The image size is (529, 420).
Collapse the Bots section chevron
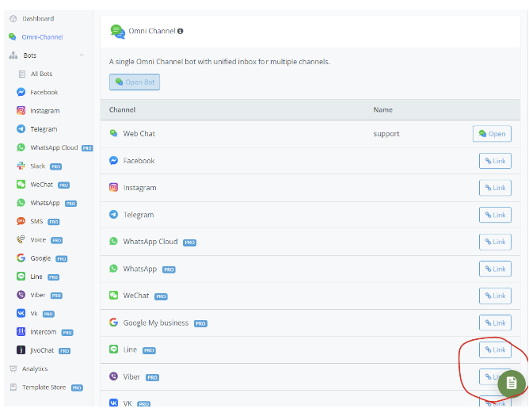[82, 55]
